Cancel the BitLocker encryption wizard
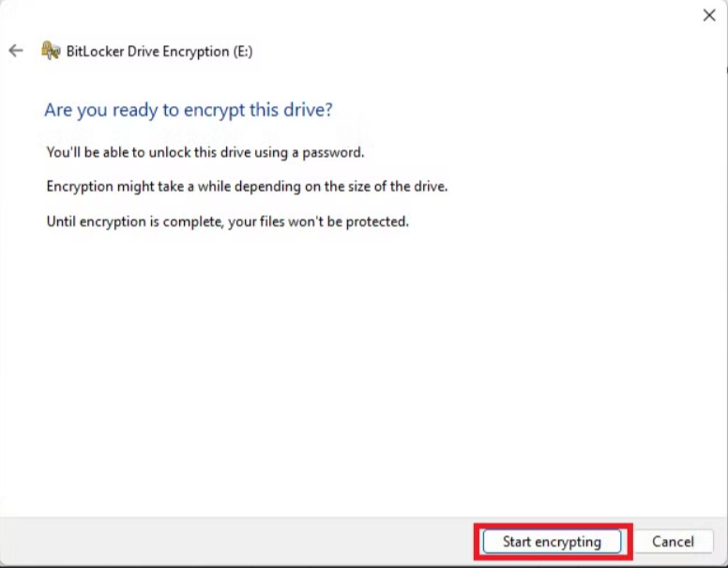This screenshot has width=728, height=568. point(673,542)
